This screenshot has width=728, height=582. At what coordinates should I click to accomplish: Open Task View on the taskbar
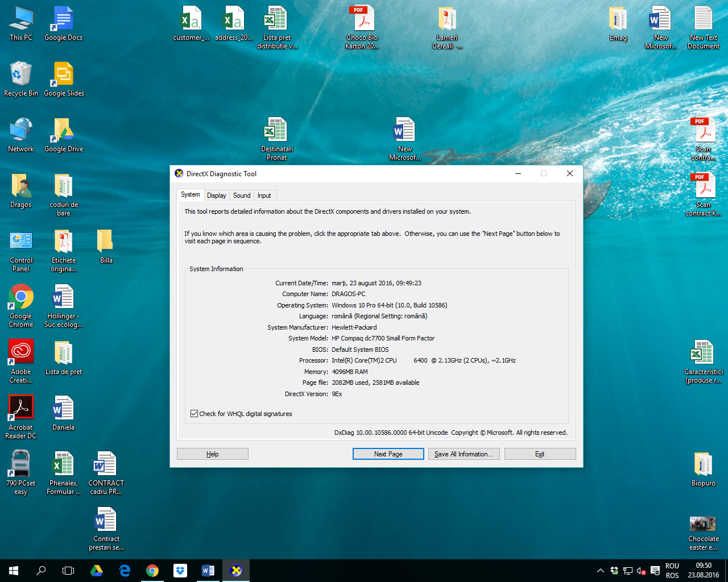[x=68, y=571]
